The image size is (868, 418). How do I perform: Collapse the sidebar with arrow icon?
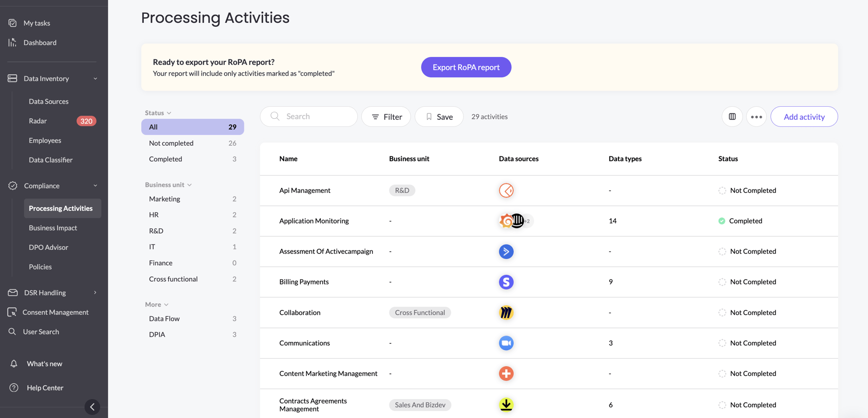pos(92,407)
